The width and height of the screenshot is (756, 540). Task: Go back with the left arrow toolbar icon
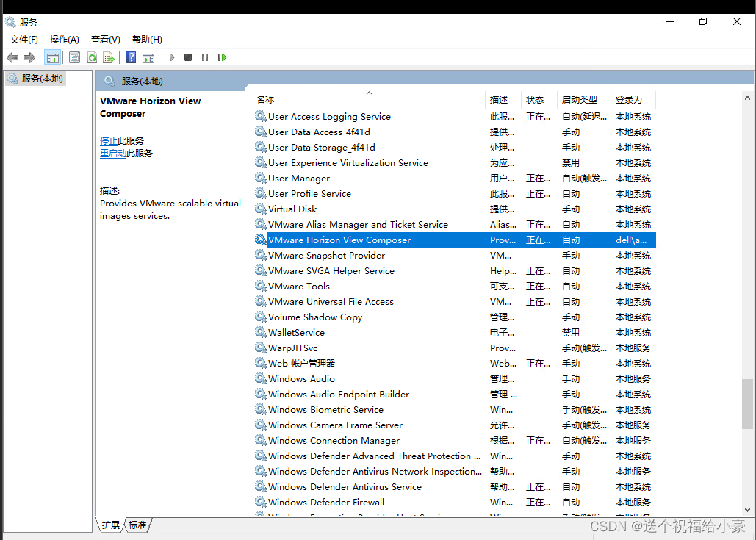(x=12, y=58)
